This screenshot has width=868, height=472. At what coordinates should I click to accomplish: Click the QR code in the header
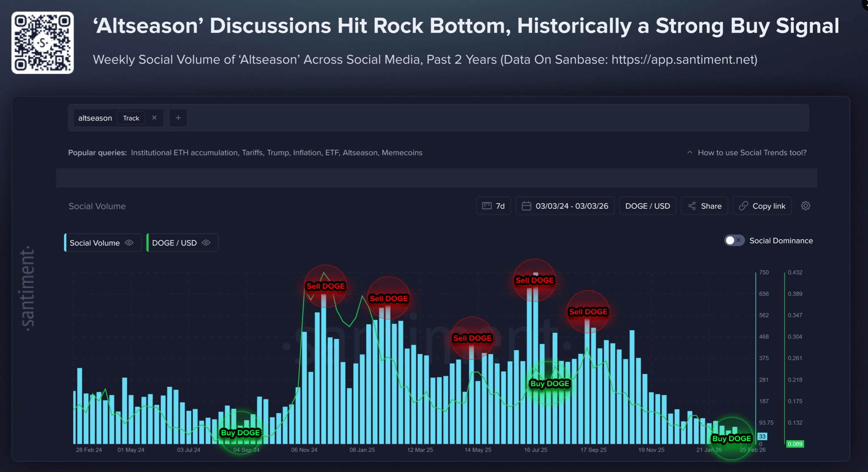point(42,42)
